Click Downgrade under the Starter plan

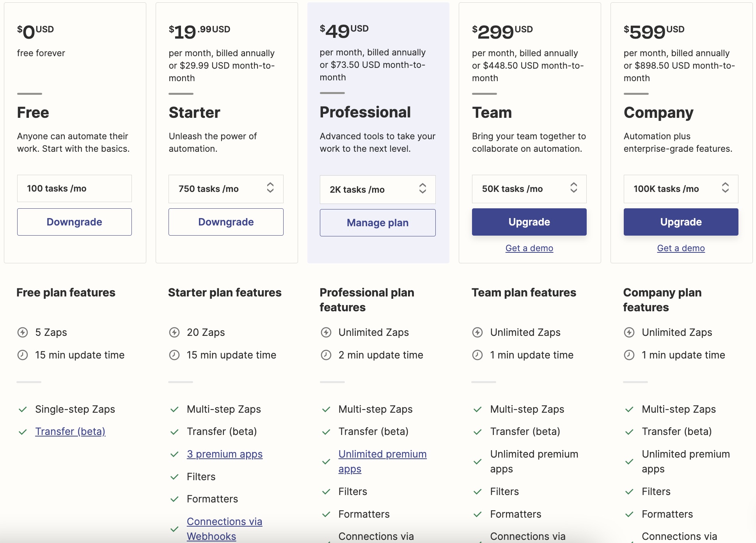pyautogui.click(x=226, y=222)
